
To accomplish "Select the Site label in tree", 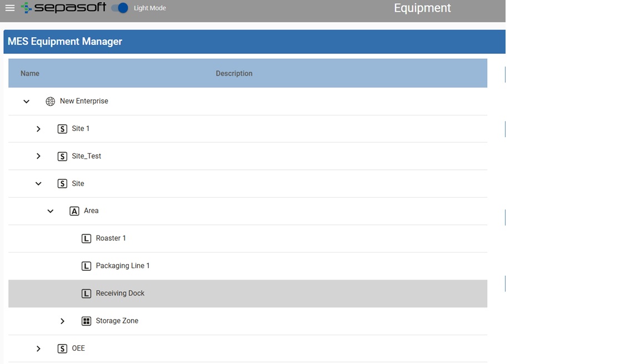I will tap(78, 184).
